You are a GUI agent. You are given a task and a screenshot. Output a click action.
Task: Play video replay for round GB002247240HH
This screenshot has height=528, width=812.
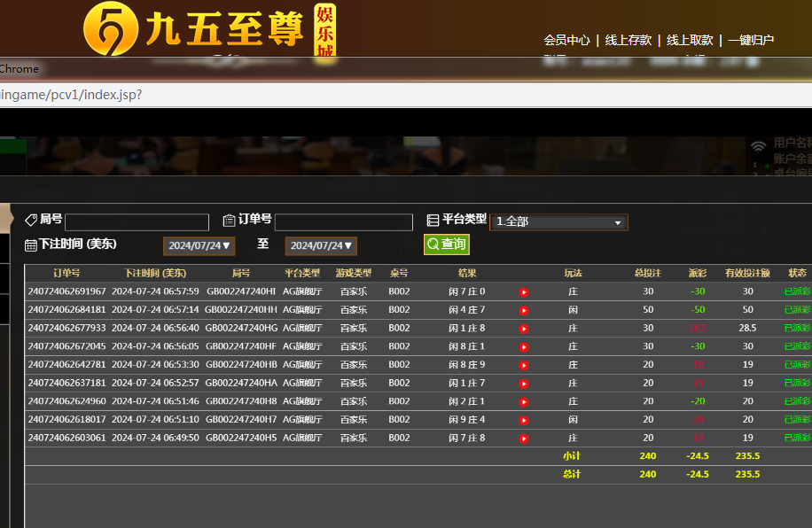(523, 310)
